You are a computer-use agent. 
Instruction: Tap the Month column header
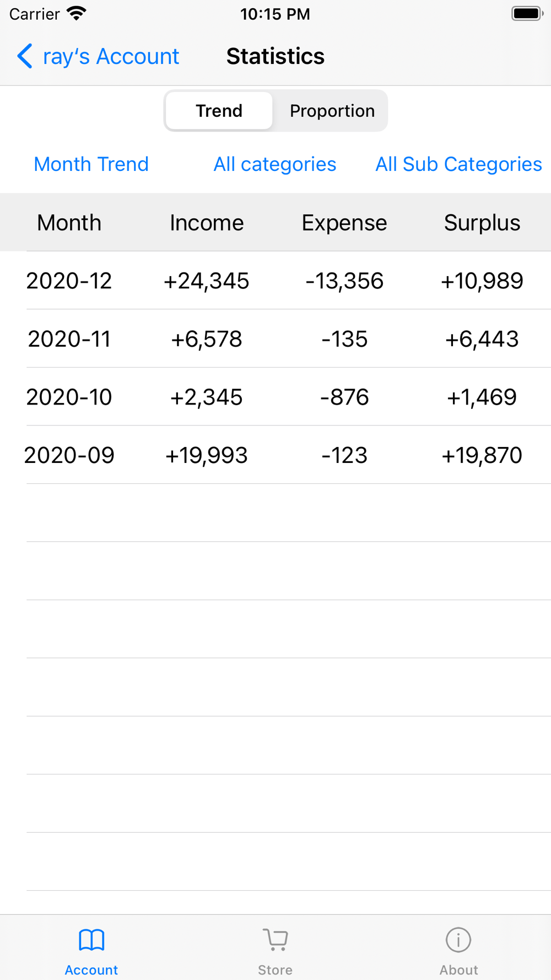pos(69,223)
